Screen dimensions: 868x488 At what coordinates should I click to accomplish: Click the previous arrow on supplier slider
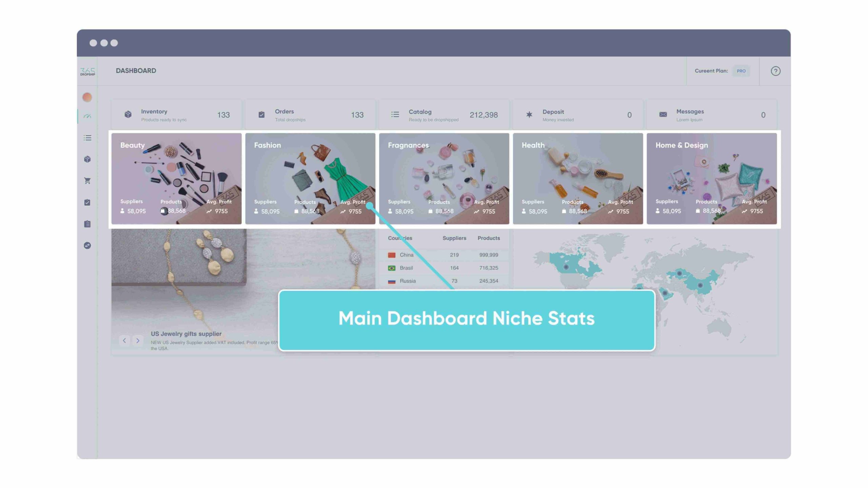[x=124, y=341]
